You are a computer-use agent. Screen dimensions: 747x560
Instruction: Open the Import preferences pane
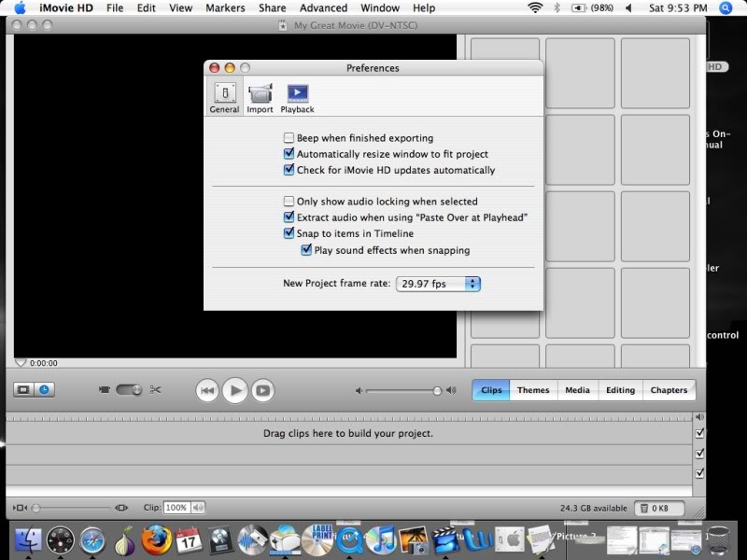tap(260, 98)
